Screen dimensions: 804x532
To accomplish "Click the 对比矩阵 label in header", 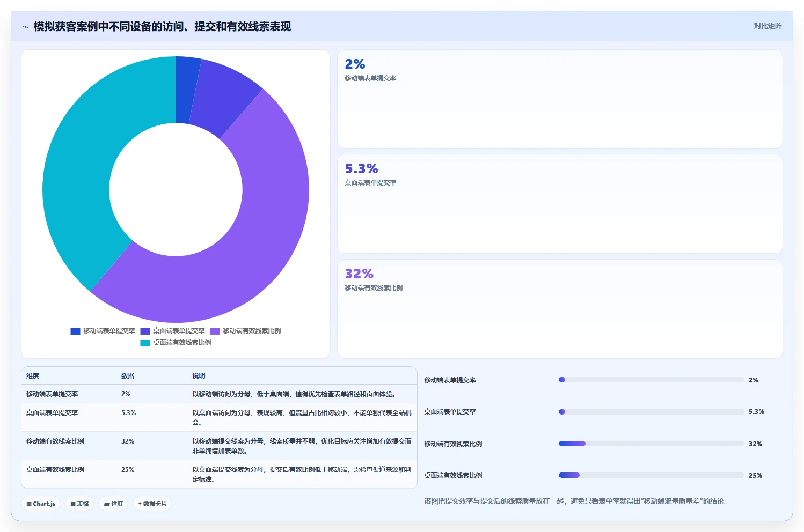I will (x=768, y=26).
